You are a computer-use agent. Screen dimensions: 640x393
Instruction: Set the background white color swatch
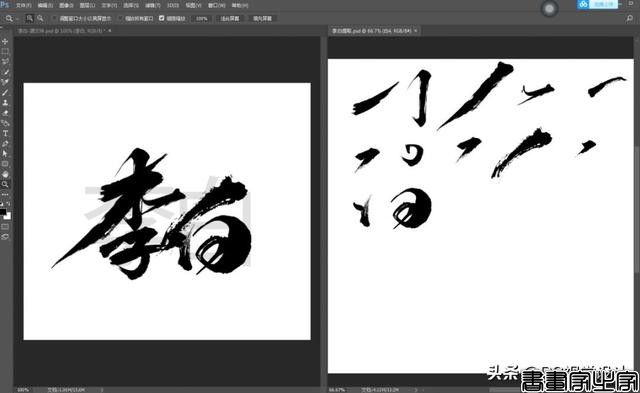point(8,217)
